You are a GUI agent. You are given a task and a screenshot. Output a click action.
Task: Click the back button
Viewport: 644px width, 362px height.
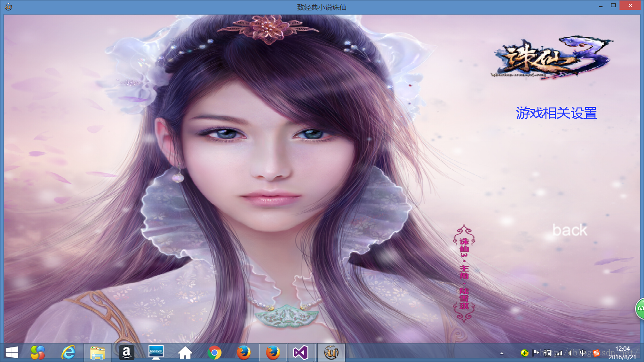570,230
